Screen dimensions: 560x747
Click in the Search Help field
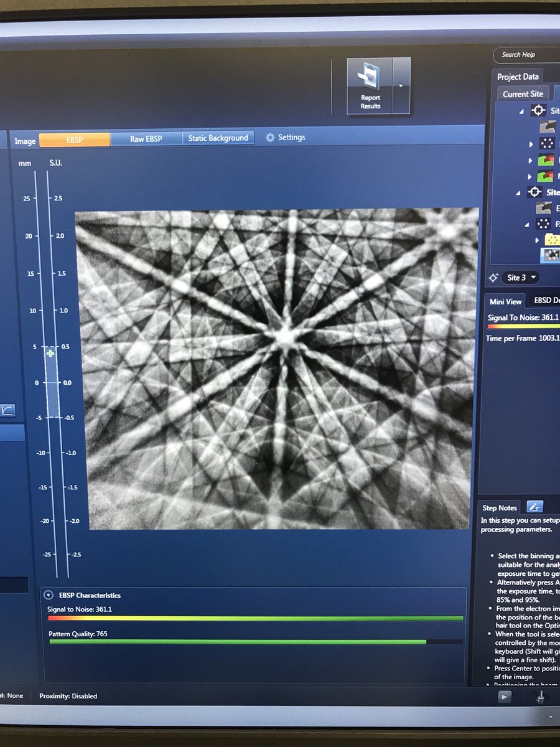click(526, 55)
